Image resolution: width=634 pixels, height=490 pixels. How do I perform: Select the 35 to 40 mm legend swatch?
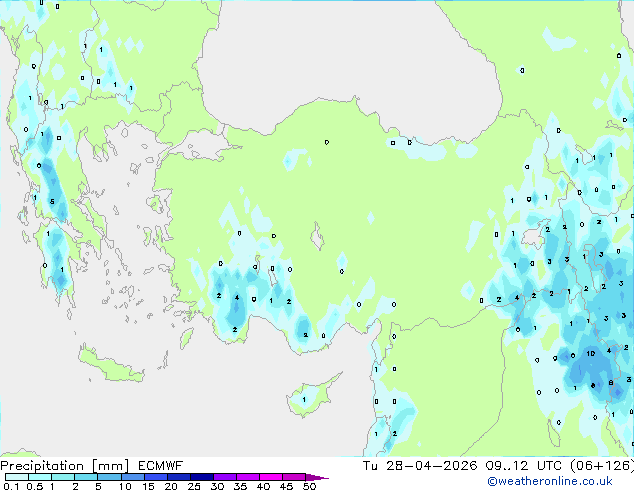[247, 477]
